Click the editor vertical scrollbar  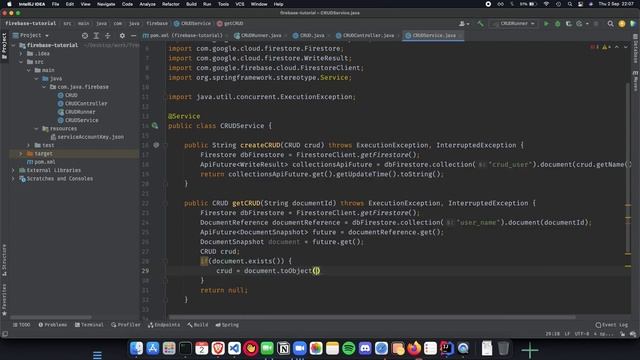coord(628,167)
